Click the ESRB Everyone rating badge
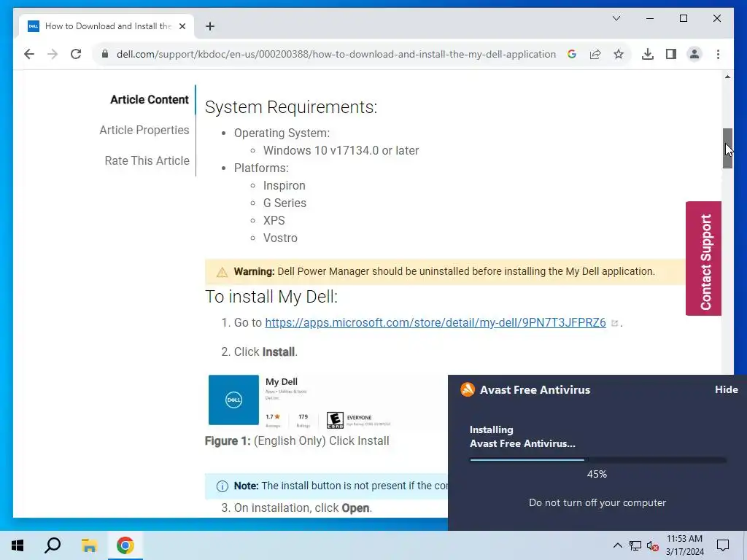Screen dimensions: 747x560 pyautogui.click(x=335, y=421)
